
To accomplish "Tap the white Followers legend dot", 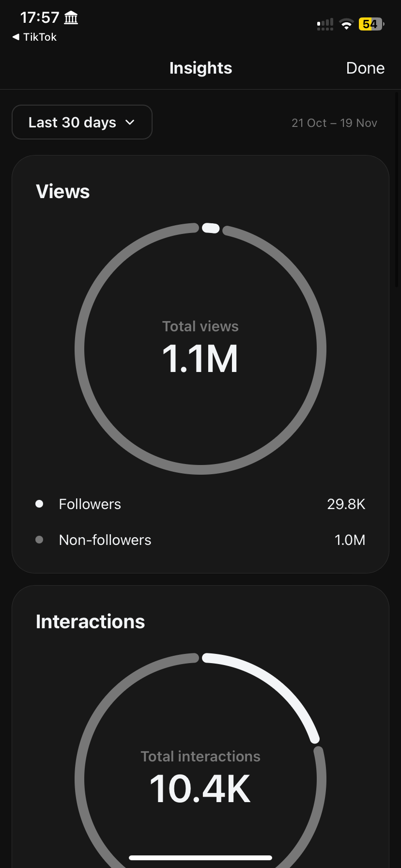I will (x=40, y=504).
